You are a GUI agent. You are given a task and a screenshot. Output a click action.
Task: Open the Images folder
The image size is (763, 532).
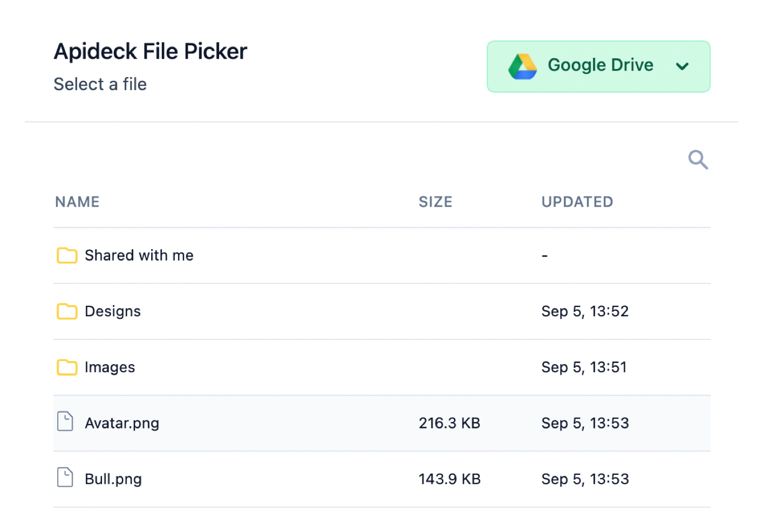point(110,367)
